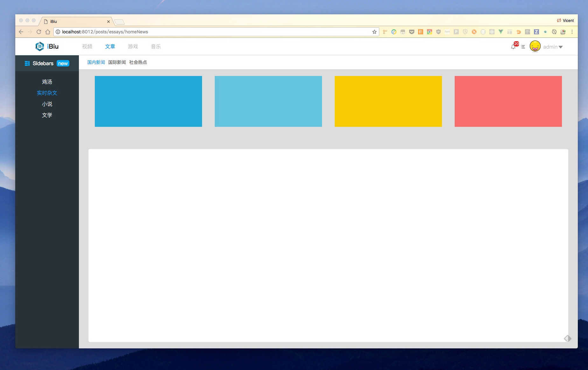Open the 音乐 navigation item

tap(156, 46)
